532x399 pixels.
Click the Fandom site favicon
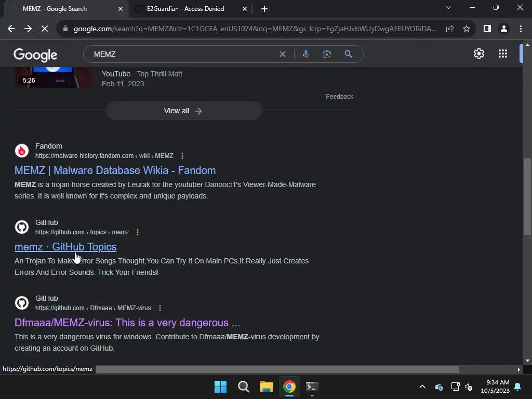tap(22, 151)
